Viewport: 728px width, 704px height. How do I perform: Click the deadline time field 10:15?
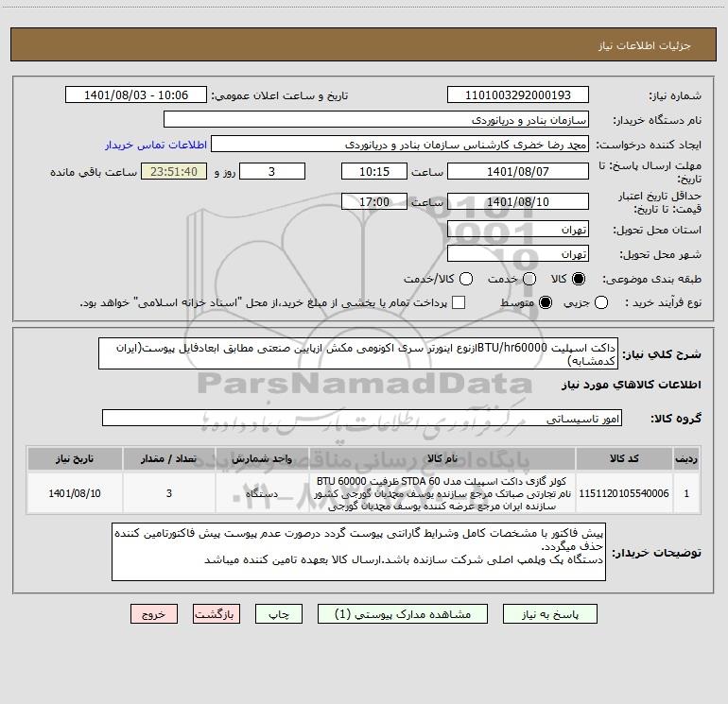[x=374, y=172]
